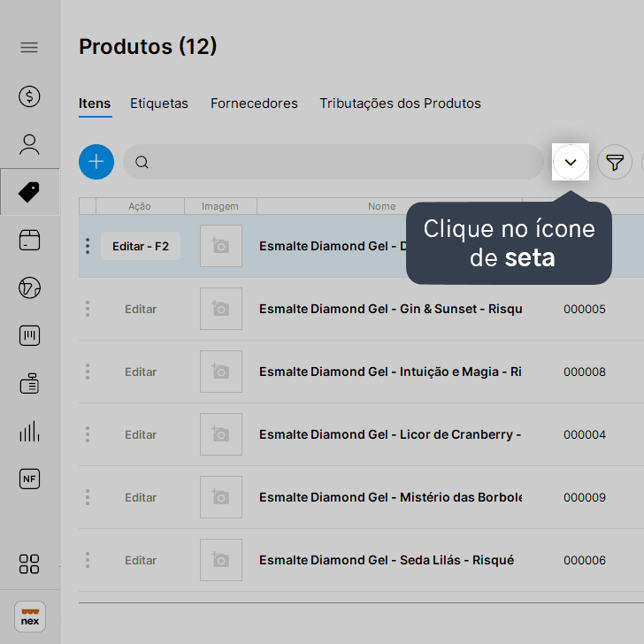
Task: Click the Editar - F2 button
Action: coord(141,246)
